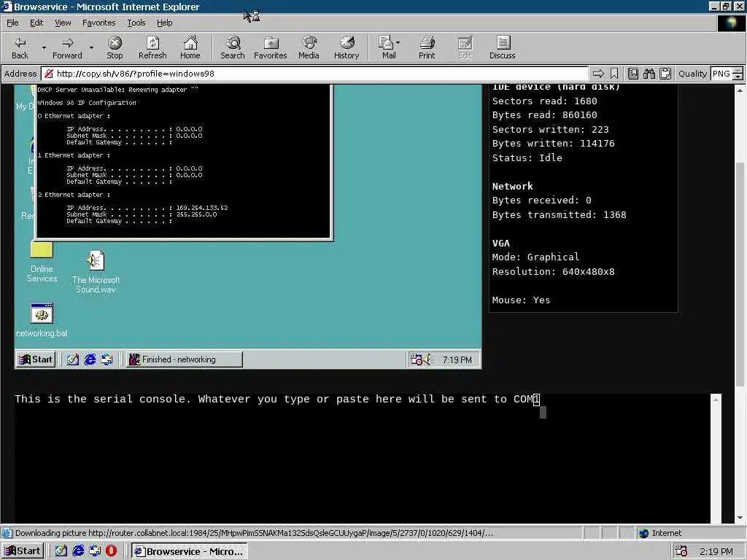Screen dimensions: 747x560
Task: Open the Help menu
Action: tap(164, 23)
